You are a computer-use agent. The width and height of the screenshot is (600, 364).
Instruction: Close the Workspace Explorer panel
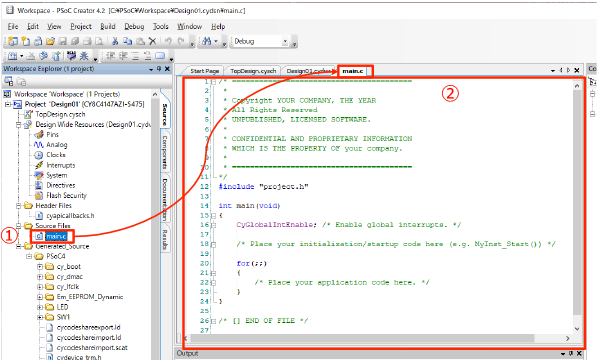point(167,69)
